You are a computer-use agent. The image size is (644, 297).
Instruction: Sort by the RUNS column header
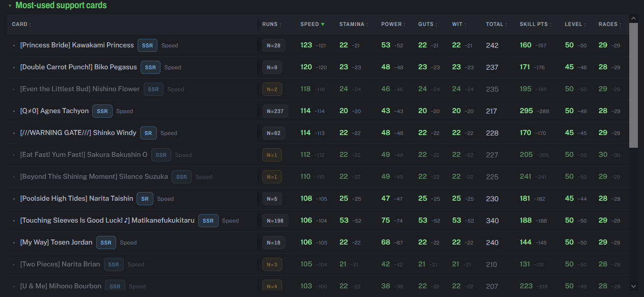point(272,24)
